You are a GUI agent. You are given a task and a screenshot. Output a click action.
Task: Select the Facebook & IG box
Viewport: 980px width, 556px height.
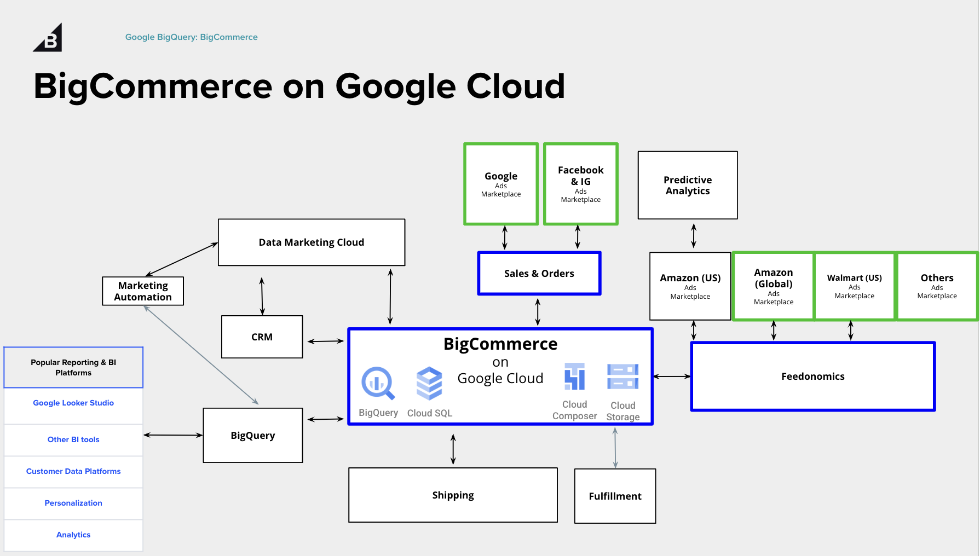click(581, 184)
